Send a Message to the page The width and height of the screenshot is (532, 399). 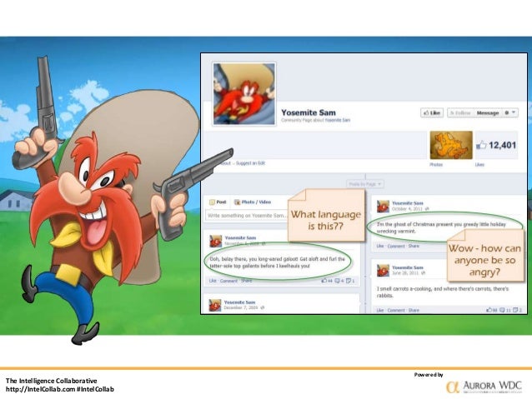tap(488, 113)
